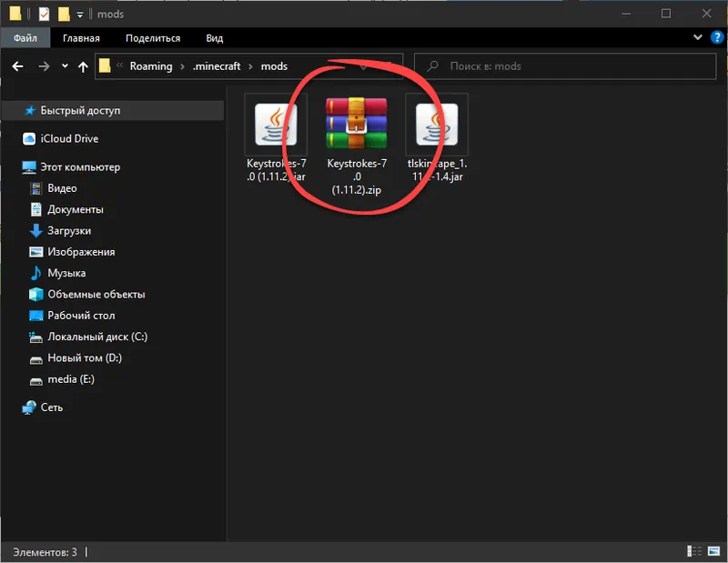Open the Customize Quick Access Toolbar dropdown
The image size is (728, 563).
click(80, 14)
